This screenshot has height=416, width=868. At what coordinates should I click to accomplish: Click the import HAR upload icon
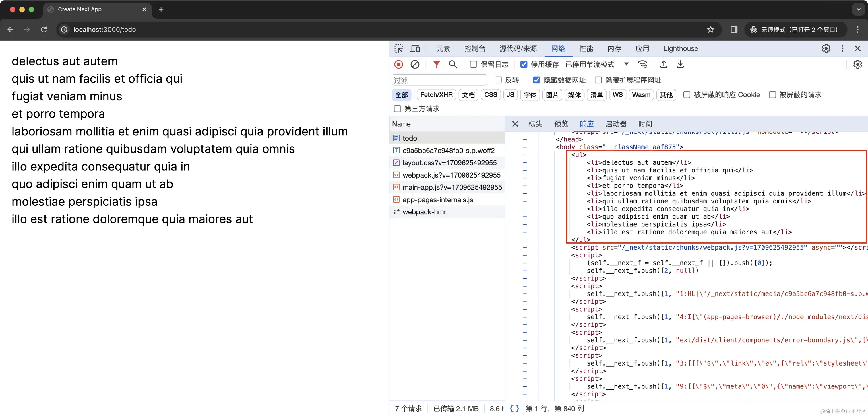663,64
